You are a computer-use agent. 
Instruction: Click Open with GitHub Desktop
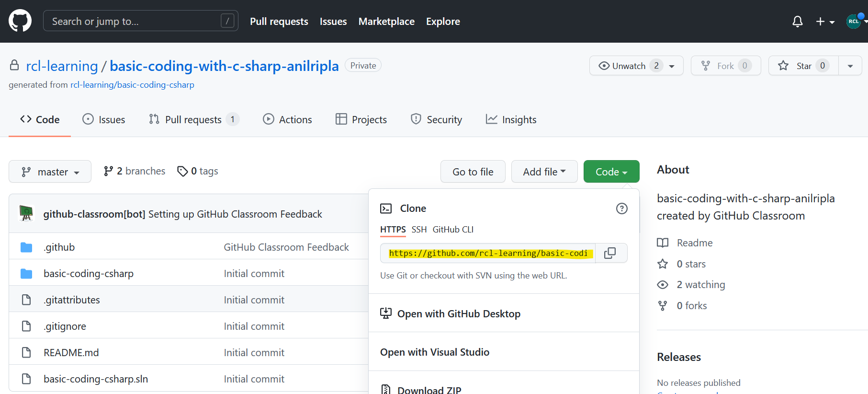point(504,313)
